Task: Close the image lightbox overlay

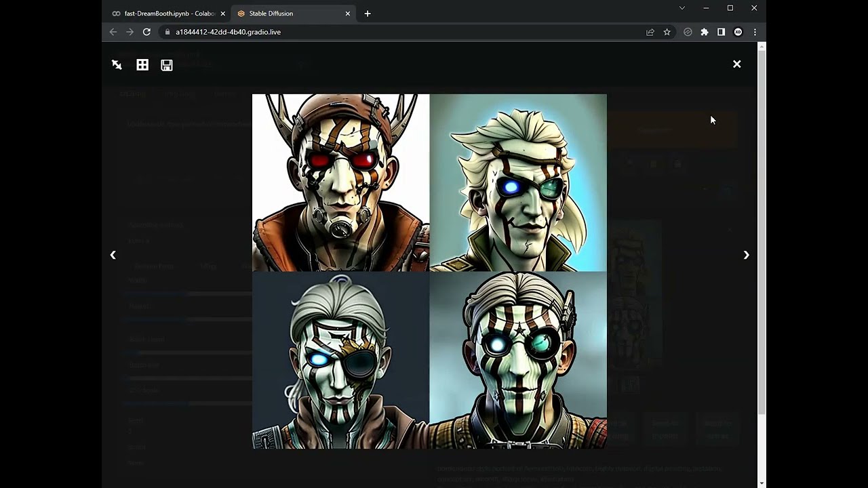Action: [x=736, y=64]
